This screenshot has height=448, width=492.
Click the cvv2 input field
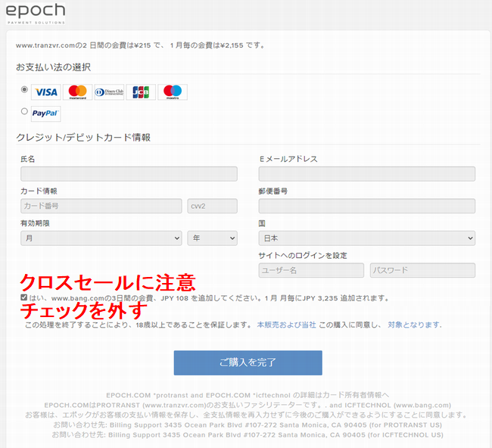(x=212, y=206)
